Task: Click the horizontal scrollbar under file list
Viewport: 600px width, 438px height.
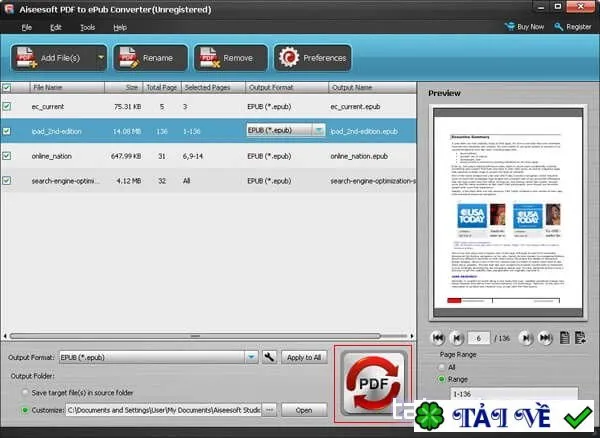Action: [195, 336]
